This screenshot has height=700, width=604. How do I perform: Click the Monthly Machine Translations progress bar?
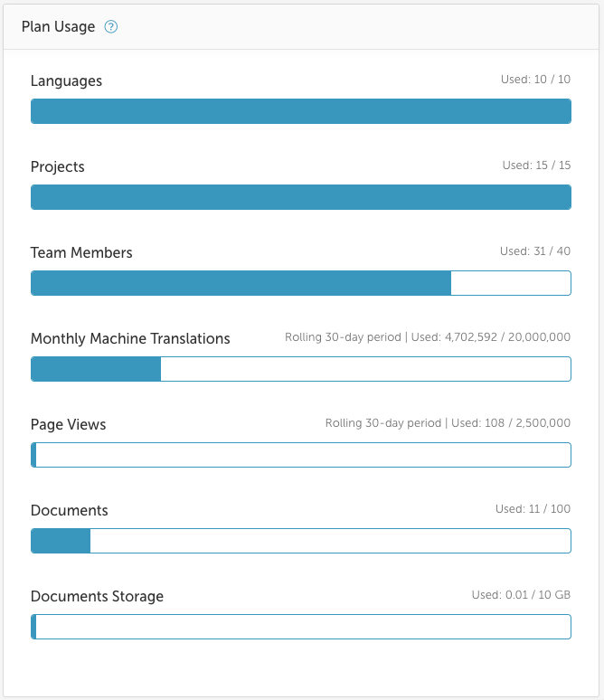[301, 369]
